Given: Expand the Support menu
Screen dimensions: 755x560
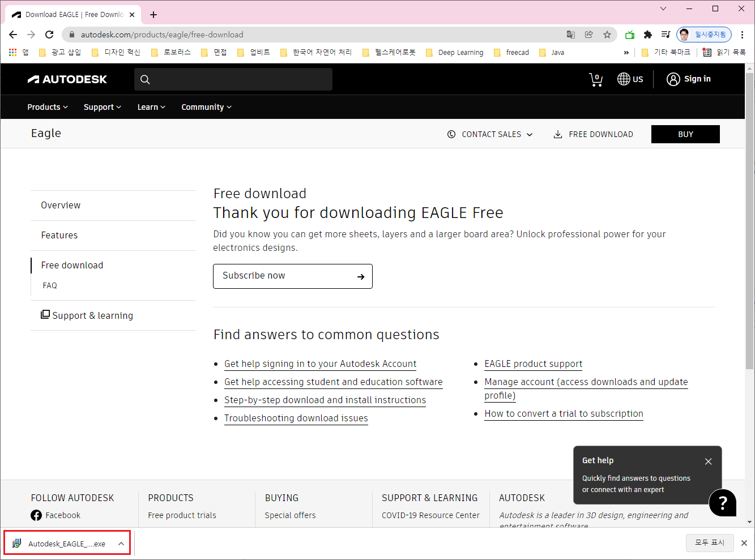Looking at the screenshot, I should pyautogui.click(x=103, y=107).
